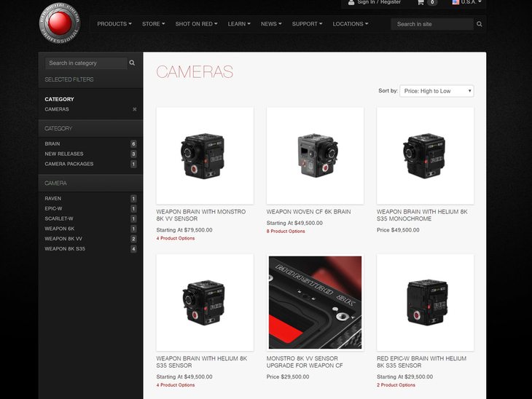Open the Sort by dropdown

(x=437, y=91)
